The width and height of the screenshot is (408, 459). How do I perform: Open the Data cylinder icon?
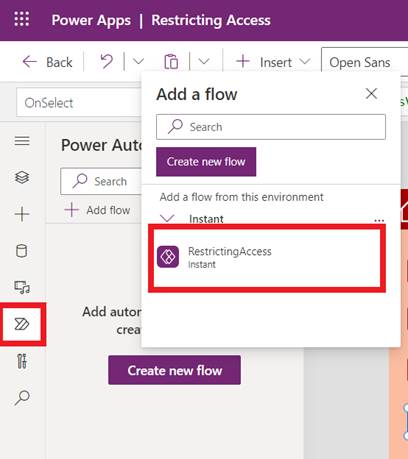pyautogui.click(x=22, y=251)
